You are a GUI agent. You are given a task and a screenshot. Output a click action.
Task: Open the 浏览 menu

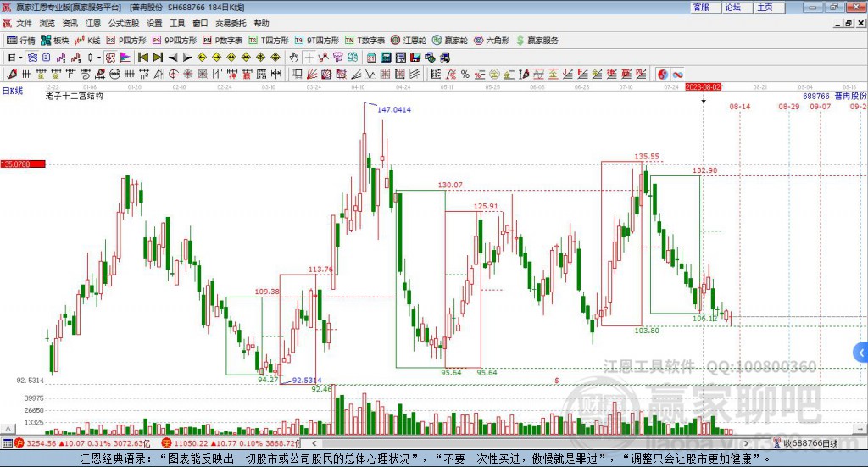47,23
